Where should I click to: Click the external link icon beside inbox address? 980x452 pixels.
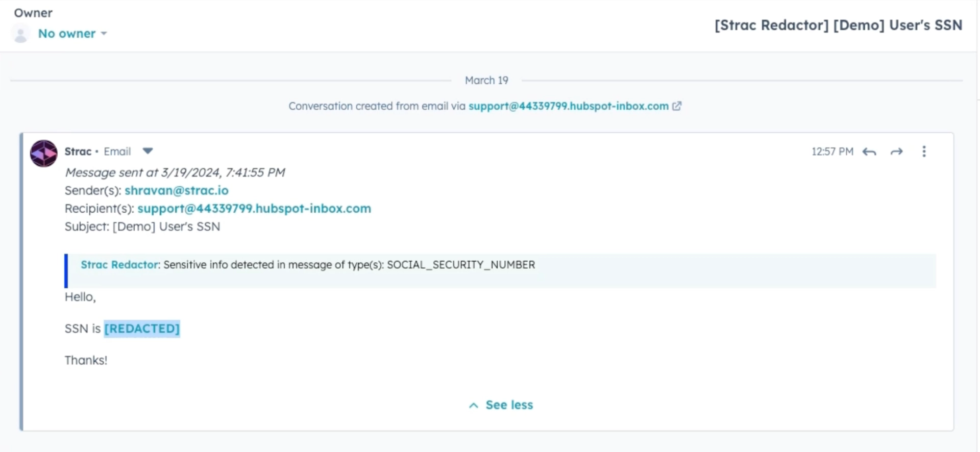point(677,106)
